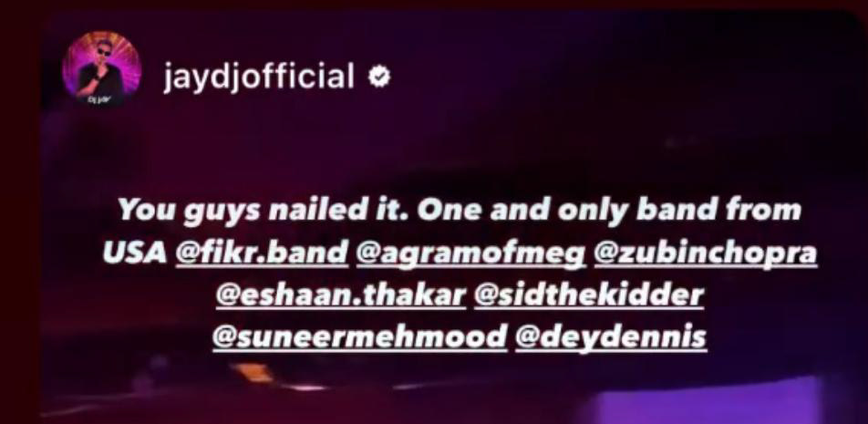
Task: Open the @zubinchopra mention
Action: point(705,254)
